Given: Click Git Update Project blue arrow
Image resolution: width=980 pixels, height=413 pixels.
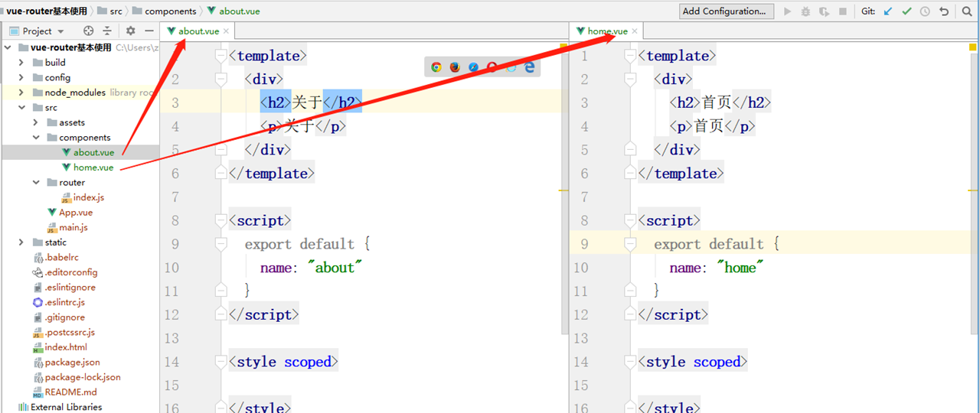Looking at the screenshot, I should 888,11.
